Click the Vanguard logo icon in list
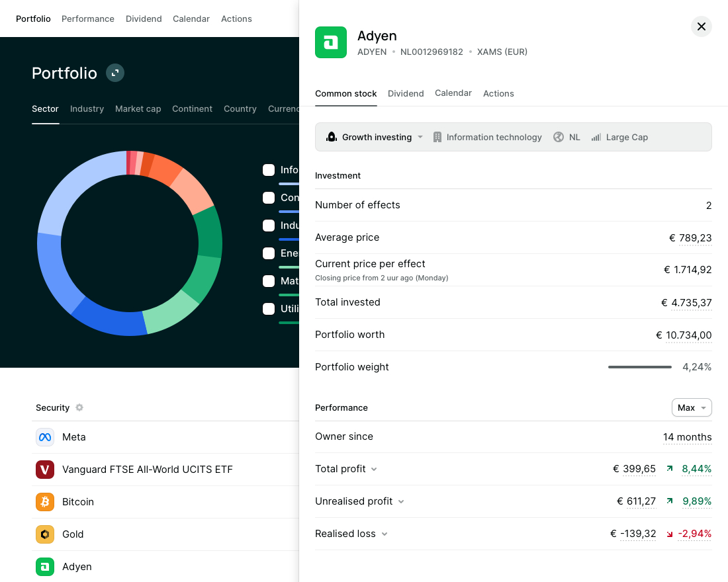This screenshot has height=582, width=728. pyautogui.click(x=45, y=470)
